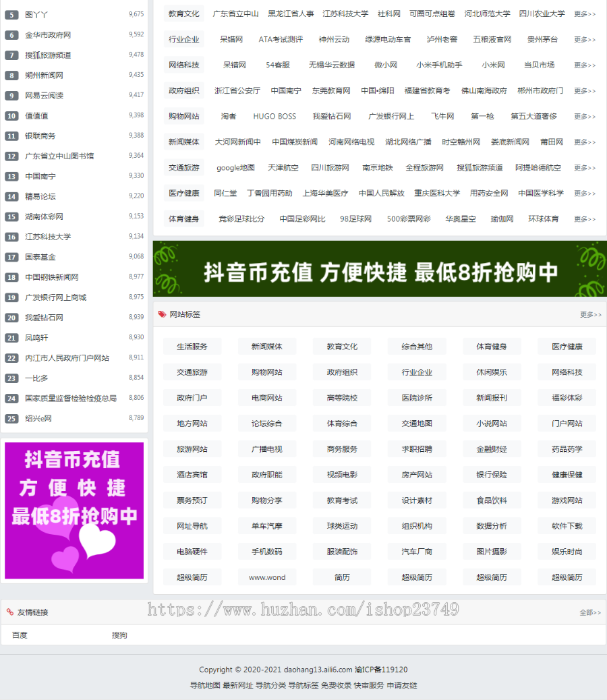The image size is (607, 700).
Task: Open ranked site 金华市政府网
Action: 48,35
